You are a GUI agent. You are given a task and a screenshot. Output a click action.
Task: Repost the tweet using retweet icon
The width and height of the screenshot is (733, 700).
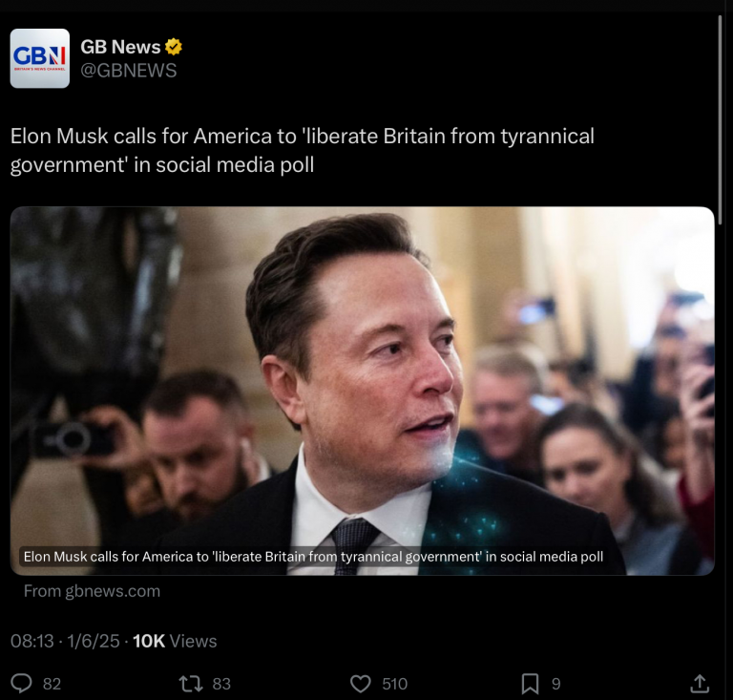[191, 683]
